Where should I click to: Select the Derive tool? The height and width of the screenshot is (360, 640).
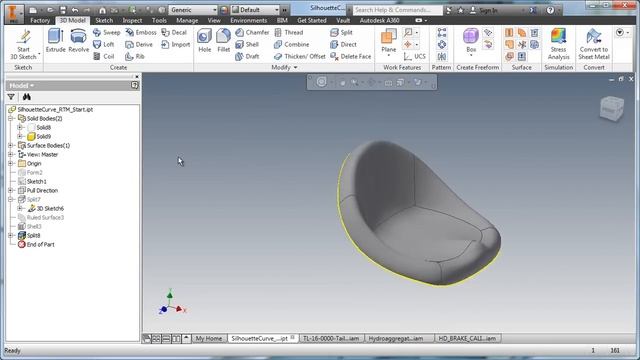pos(139,44)
